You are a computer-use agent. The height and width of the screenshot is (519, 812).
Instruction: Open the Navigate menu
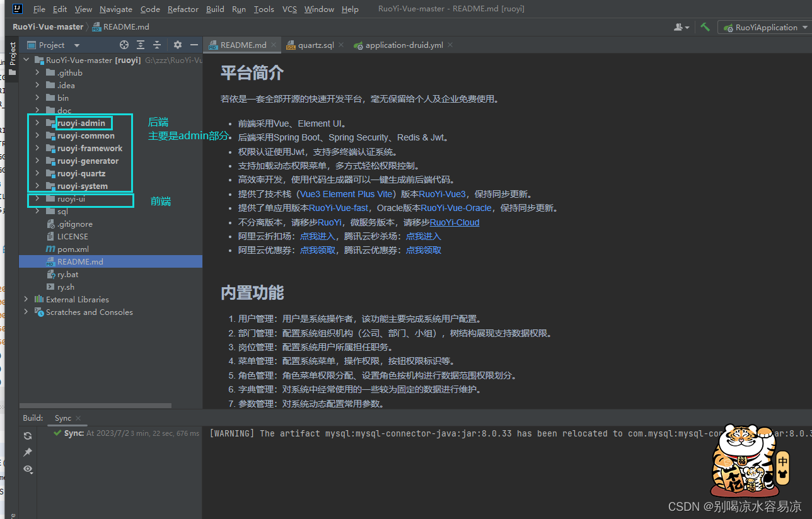116,9
